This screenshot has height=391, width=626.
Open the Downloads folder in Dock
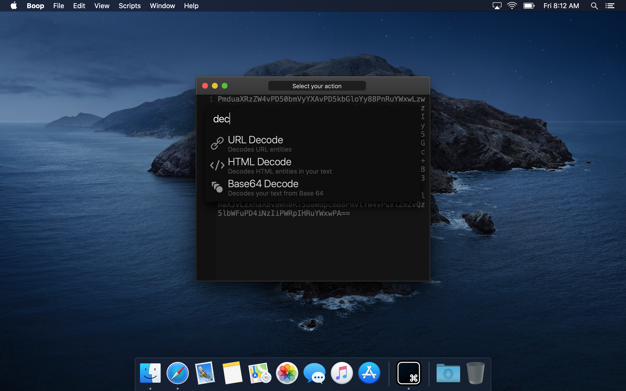coord(448,373)
